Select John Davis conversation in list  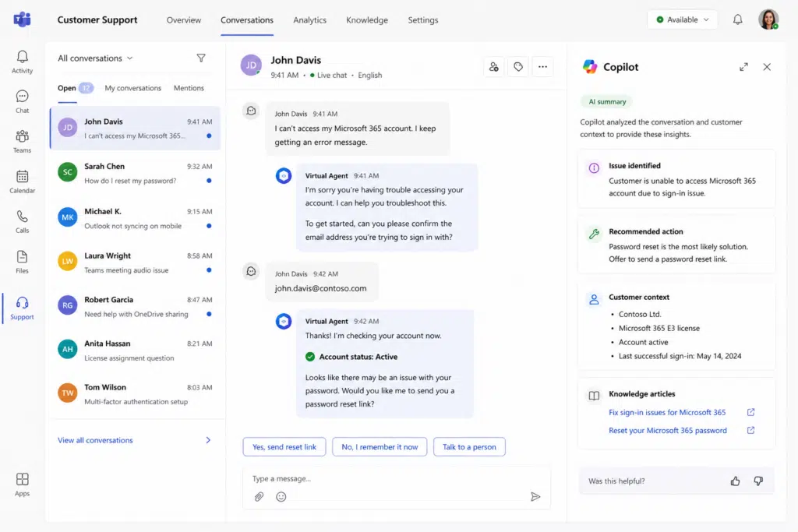click(x=136, y=129)
